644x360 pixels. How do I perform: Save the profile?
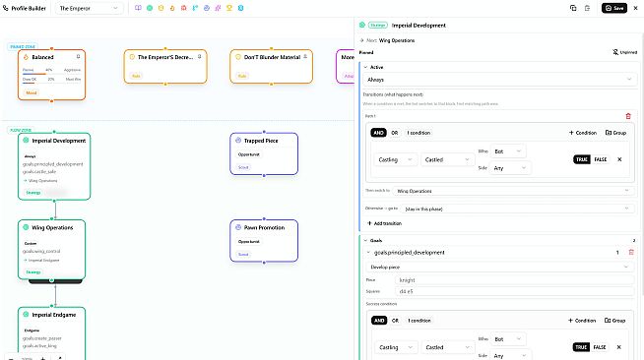point(614,8)
